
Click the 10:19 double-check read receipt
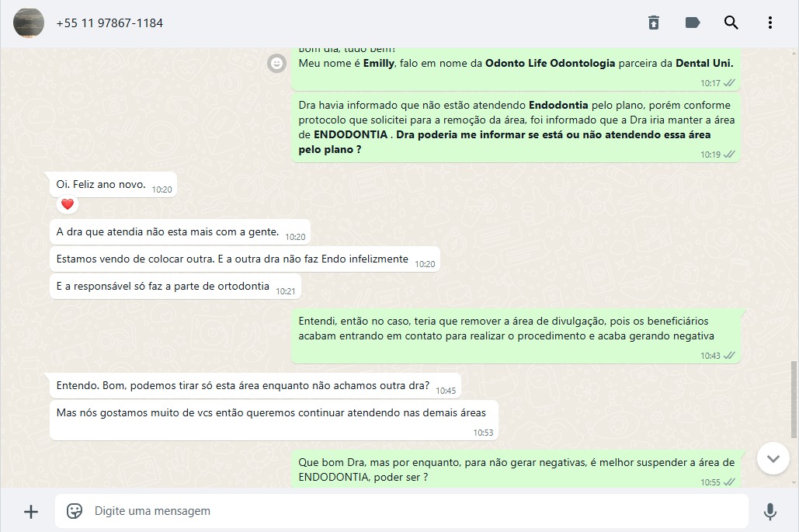coord(729,155)
